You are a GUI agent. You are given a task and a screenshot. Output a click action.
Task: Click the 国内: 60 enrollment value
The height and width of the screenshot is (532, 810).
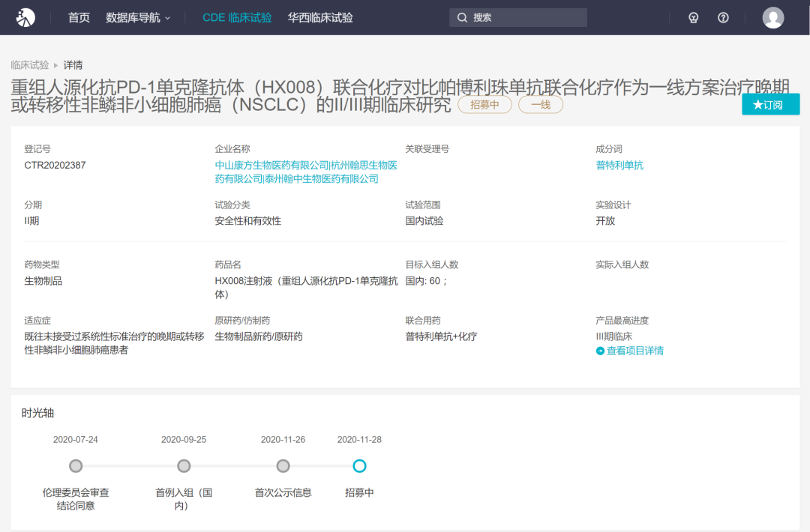pyautogui.click(x=426, y=281)
